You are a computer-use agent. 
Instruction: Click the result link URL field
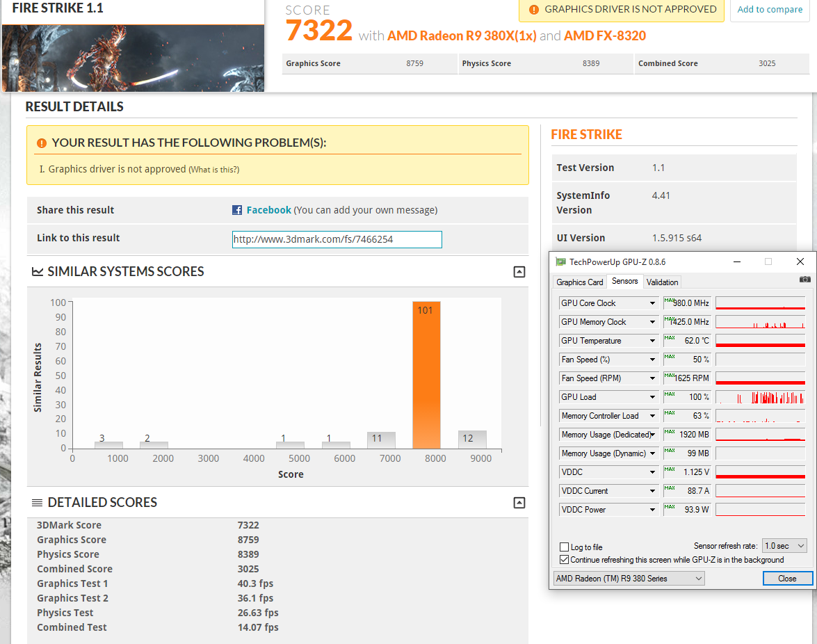[x=337, y=240]
